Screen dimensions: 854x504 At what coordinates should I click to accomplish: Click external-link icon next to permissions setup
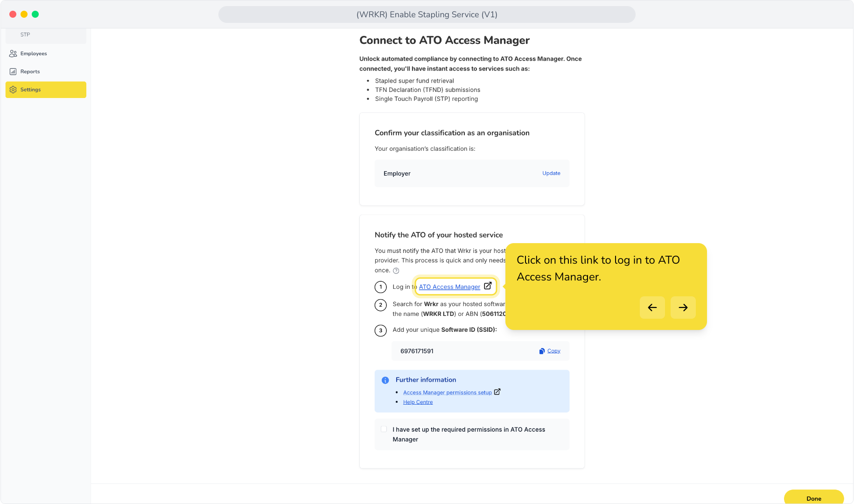click(x=497, y=392)
